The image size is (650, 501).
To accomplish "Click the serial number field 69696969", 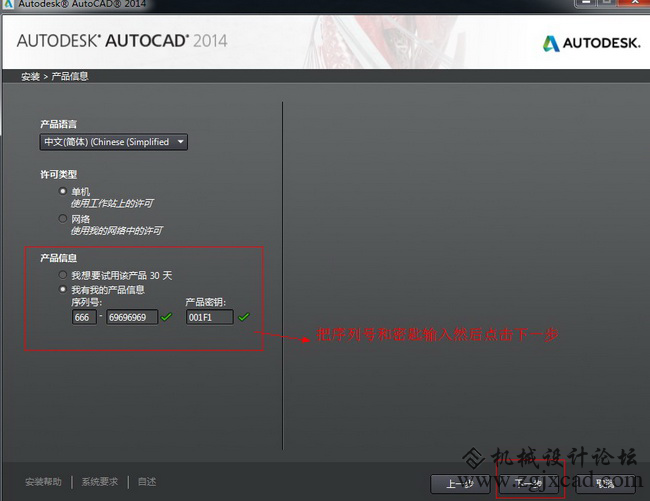I will click(x=132, y=317).
